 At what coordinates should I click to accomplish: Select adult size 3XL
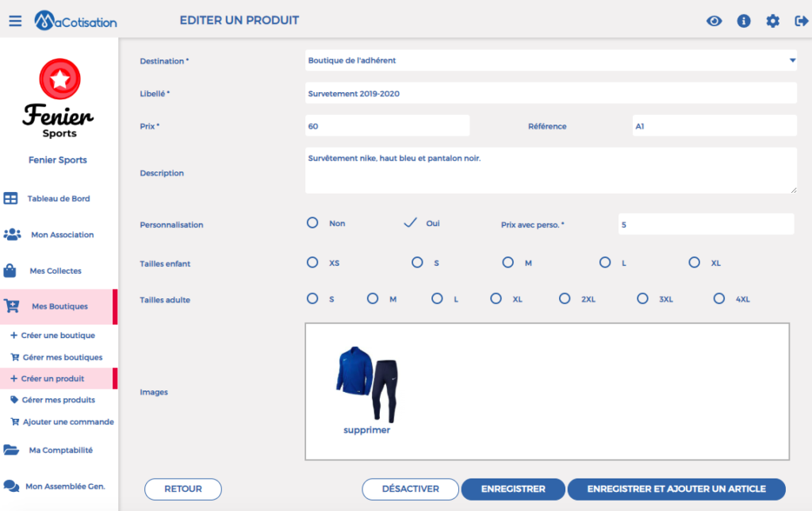point(642,298)
